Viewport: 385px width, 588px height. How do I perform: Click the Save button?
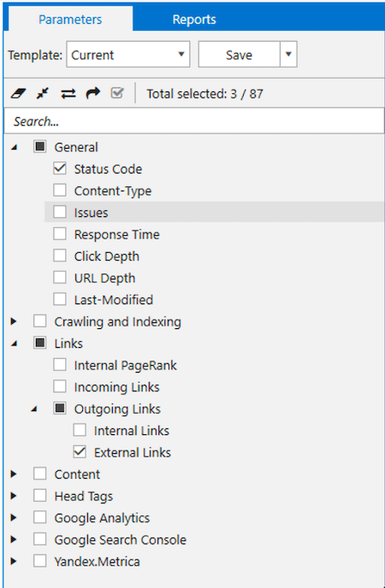[x=239, y=55]
